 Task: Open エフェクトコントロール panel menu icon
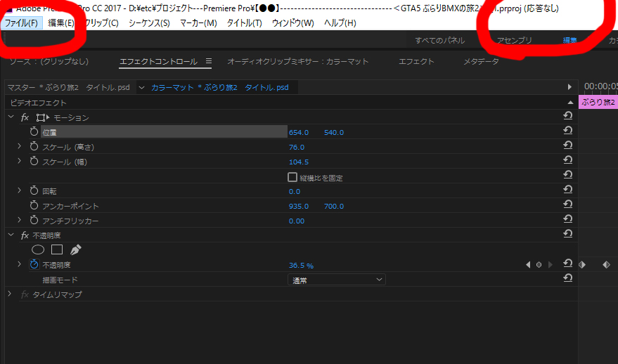209,61
